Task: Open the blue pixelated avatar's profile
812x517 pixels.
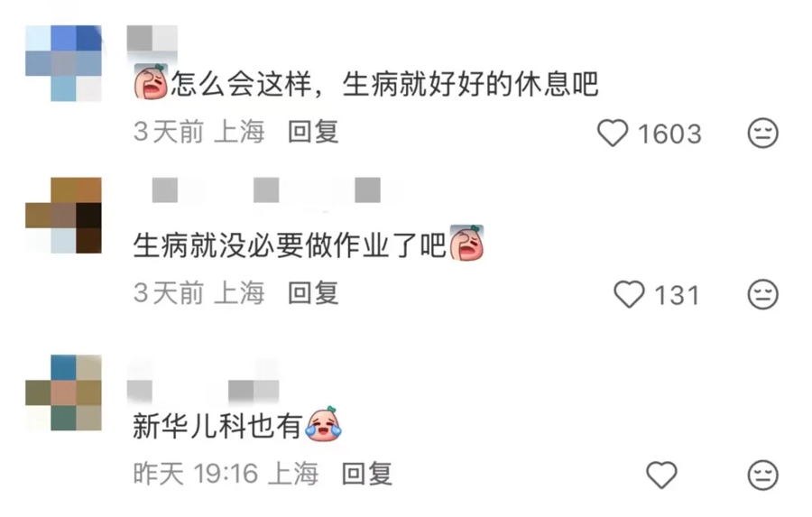Action: tap(64, 63)
